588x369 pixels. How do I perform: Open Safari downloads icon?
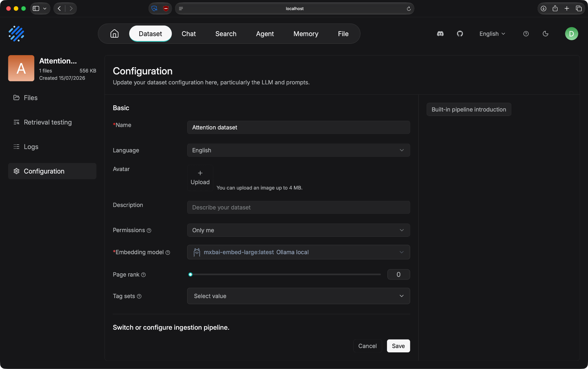point(543,9)
